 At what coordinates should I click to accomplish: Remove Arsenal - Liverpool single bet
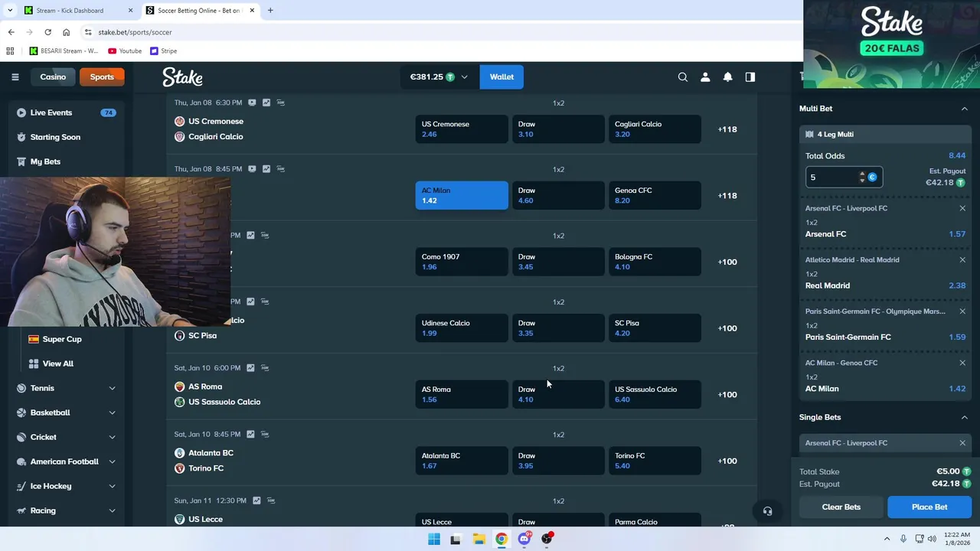click(962, 443)
